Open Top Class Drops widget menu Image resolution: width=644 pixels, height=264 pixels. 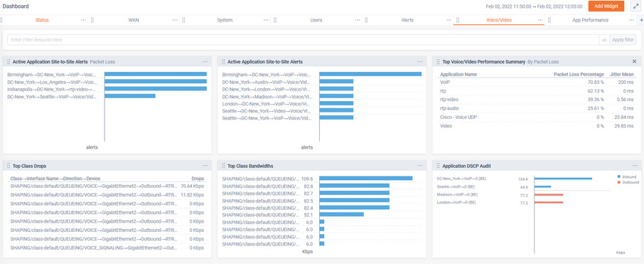click(205, 166)
